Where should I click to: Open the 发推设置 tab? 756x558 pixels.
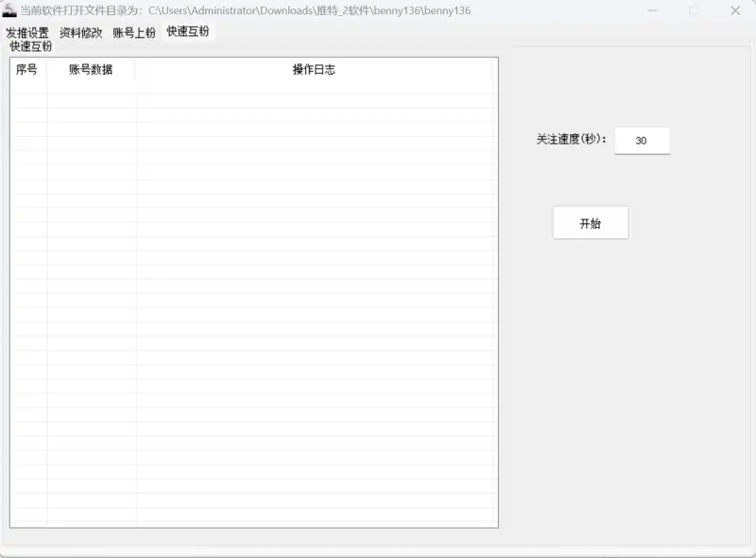tap(26, 31)
